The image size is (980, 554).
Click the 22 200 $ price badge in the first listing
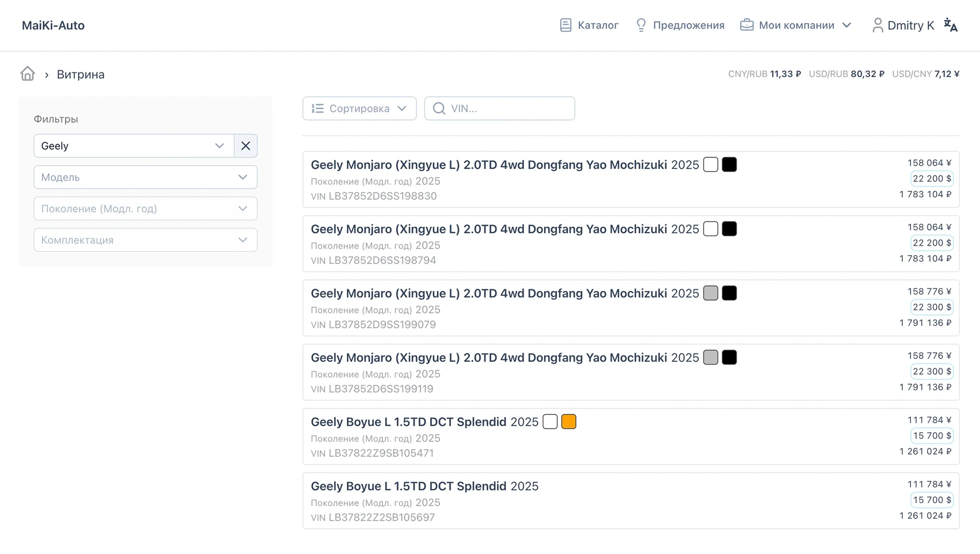932,178
